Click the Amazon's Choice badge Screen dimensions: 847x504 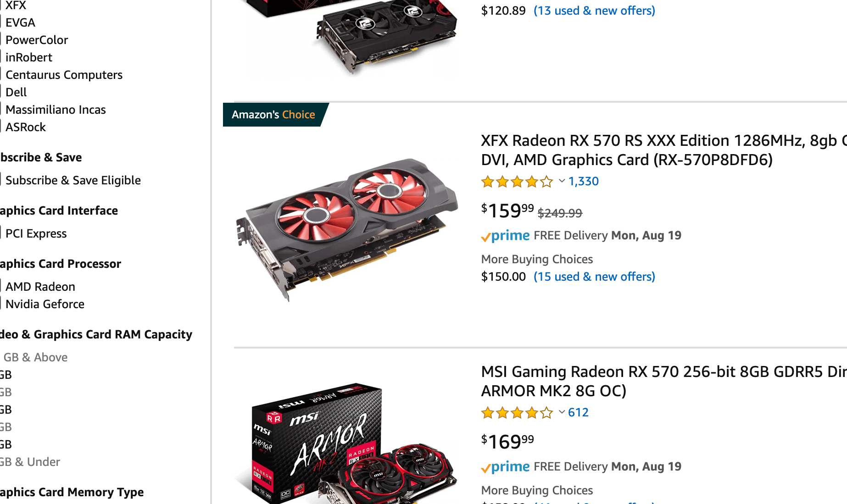pos(275,115)
